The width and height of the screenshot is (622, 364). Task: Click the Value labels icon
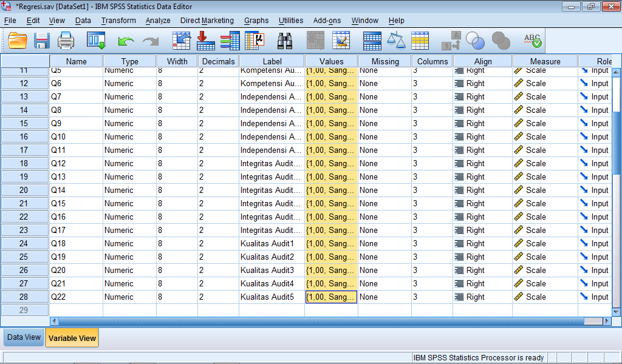click(x=451, y=41)
